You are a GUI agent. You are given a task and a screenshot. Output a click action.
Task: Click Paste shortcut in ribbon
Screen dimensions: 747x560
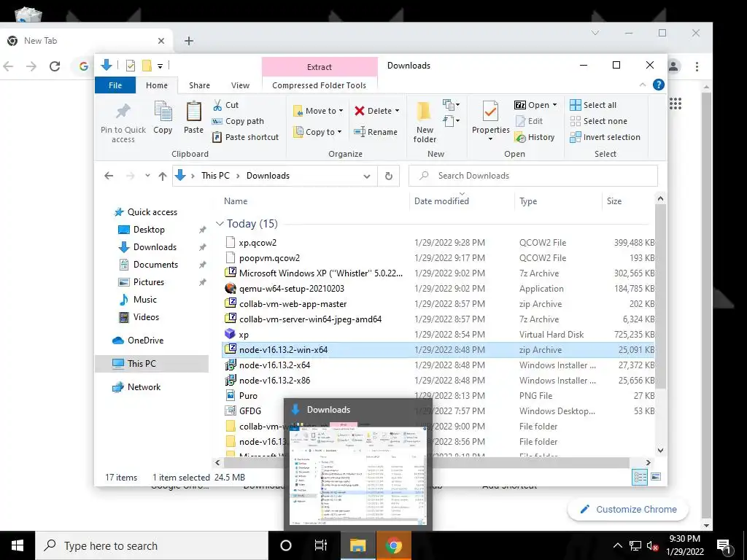point(245,137)
